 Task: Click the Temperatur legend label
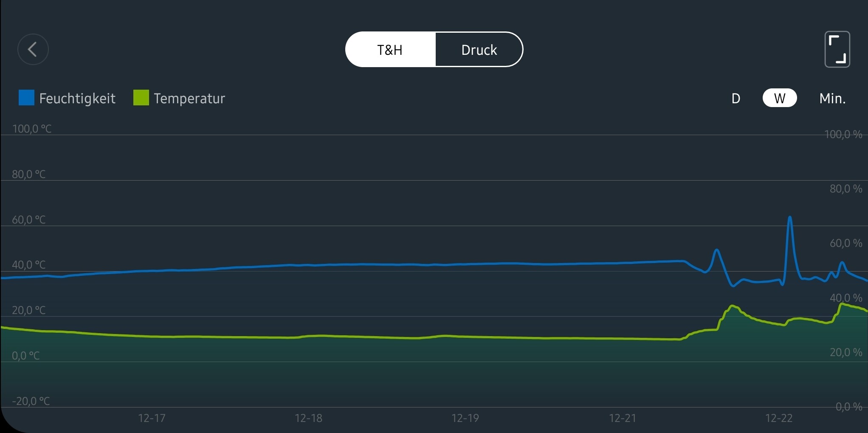189,99
